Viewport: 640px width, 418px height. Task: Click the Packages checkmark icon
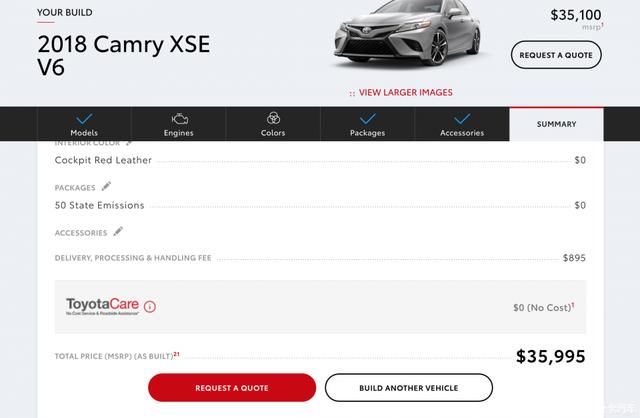click(x=367, y=119)
